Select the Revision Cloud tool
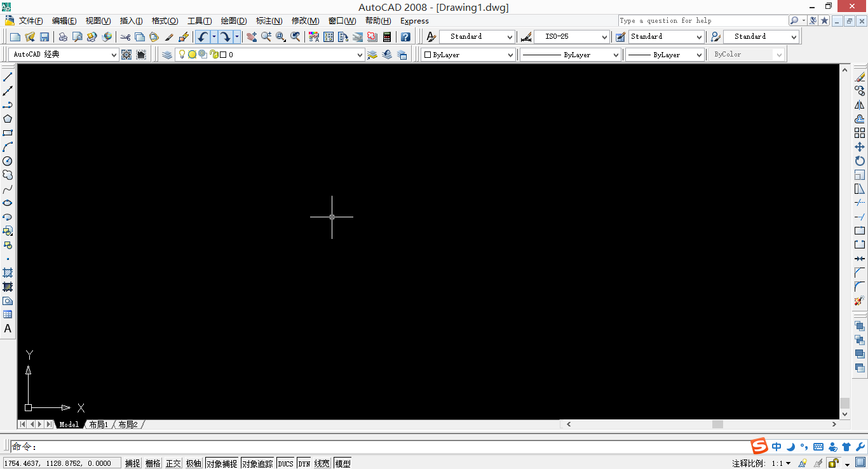 pyautogui.click(x=8, y=175)
